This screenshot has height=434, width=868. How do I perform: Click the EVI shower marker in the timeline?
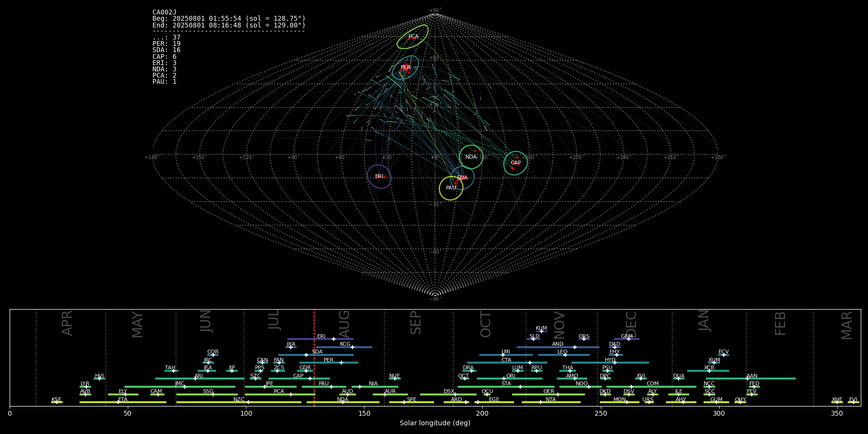854,402
